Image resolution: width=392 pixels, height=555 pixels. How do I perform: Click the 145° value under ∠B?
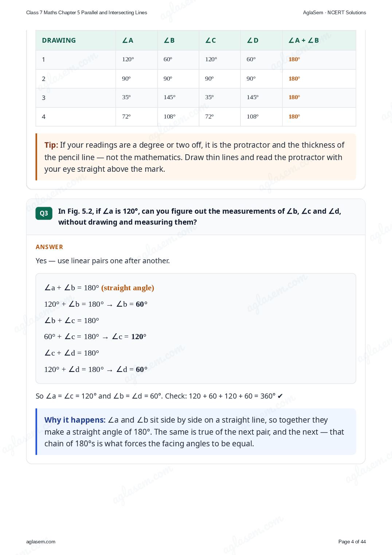[x=169, y=97]
